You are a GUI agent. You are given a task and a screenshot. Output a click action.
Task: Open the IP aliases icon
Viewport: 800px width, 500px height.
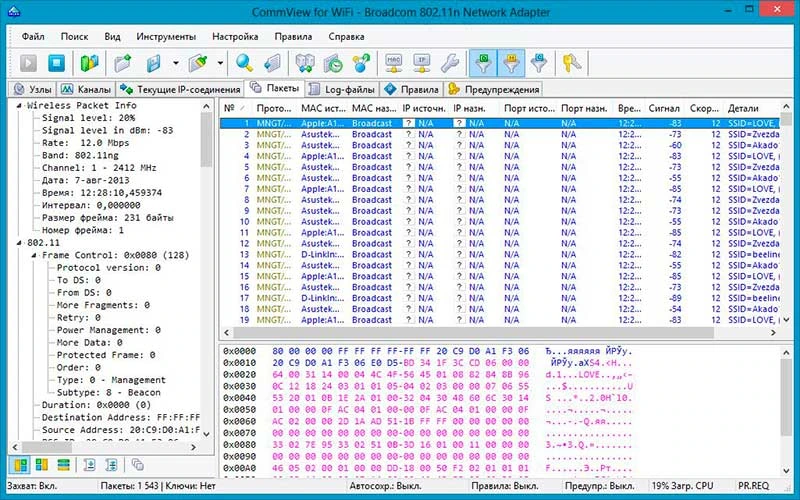tap(422, 63)
